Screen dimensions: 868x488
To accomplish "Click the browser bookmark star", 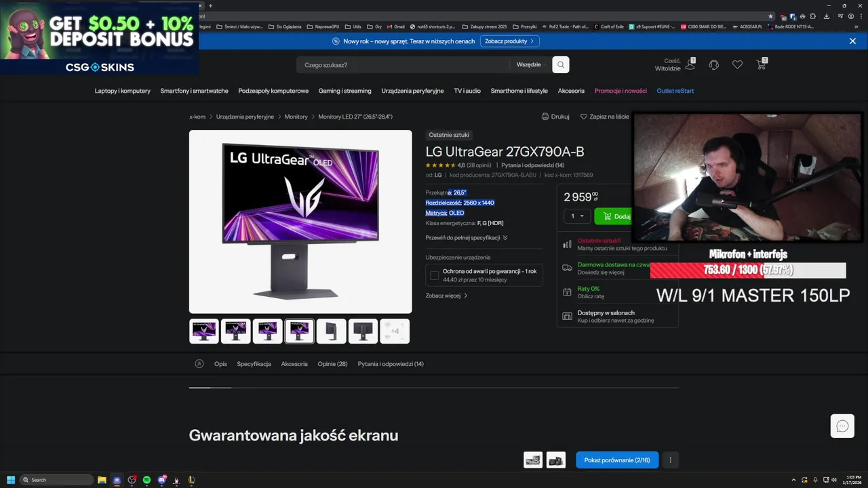I will point(770,16).
